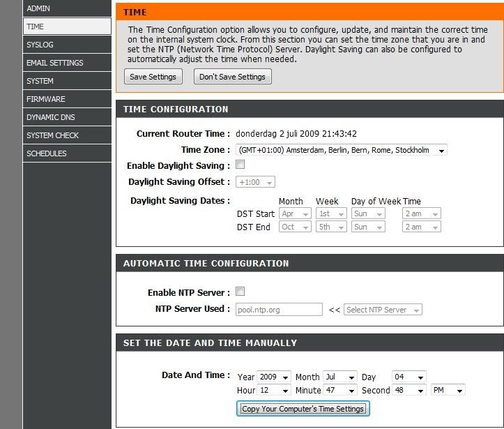Viewport: 504px width, 429px height.
Task: Click the orange TIME heading
Action: coord(135,13)
